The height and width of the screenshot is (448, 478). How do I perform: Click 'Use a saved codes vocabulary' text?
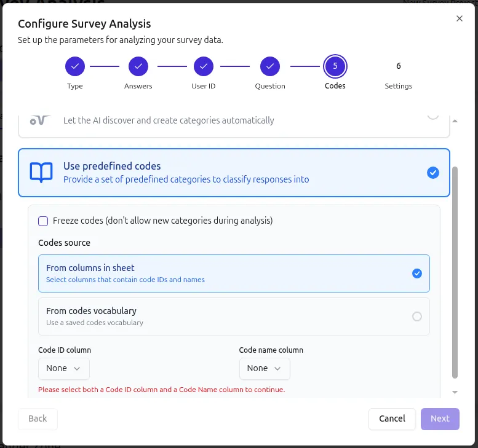coord(95,323)
